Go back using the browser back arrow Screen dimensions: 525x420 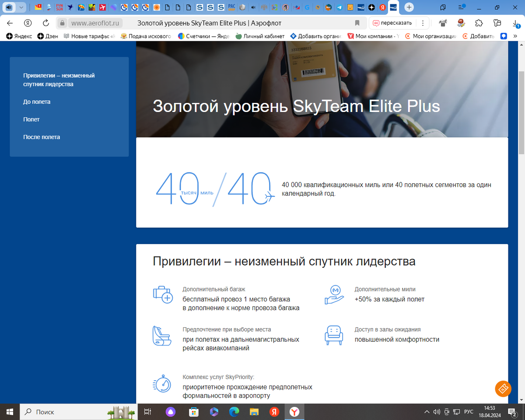10,23
